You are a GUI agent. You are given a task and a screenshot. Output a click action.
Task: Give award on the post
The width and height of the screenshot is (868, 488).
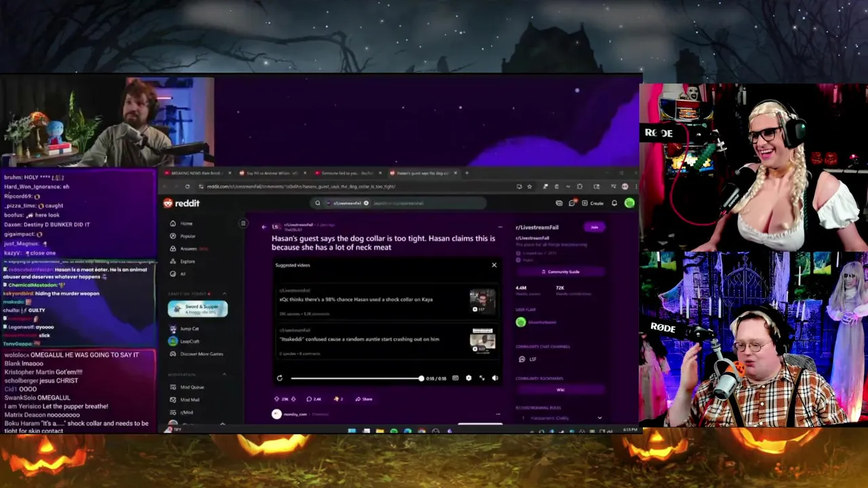338,399
